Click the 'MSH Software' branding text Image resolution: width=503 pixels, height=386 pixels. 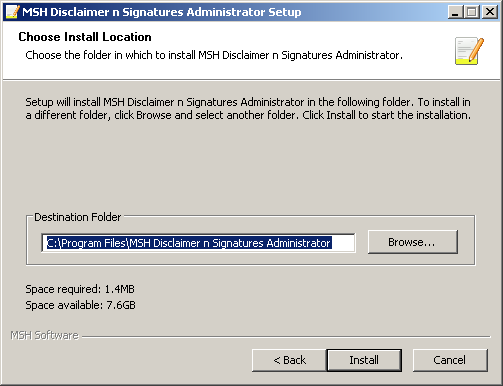[44, 335]
